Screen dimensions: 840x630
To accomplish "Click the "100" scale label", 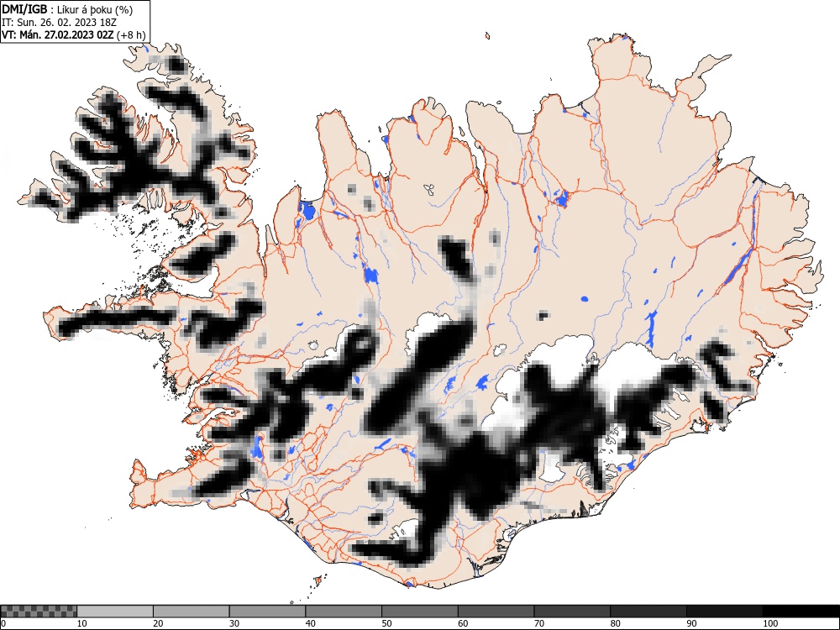I will tap(769, 623).
